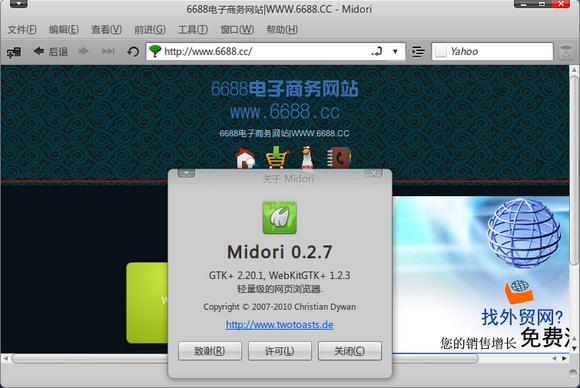Click the penguin icon on webpage
Viewport: 580px width, 388px height.
[307, 158]
